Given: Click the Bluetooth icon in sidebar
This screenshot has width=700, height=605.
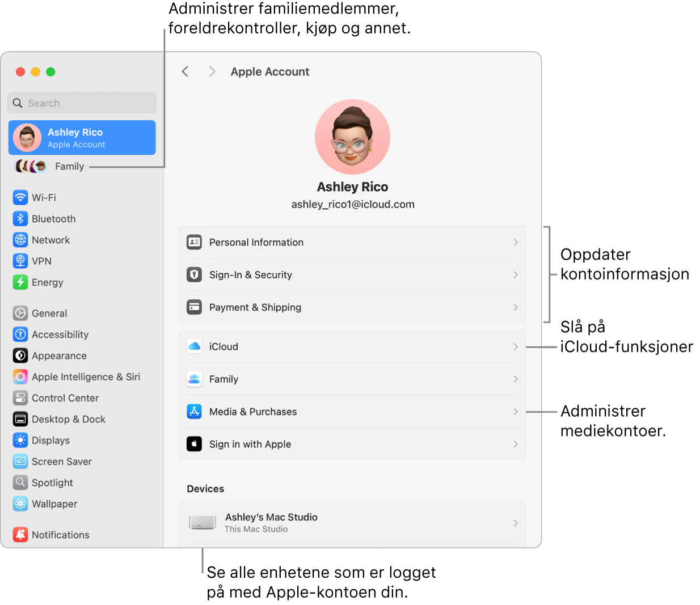Looking at the screenshot, I should coord(20,218).
